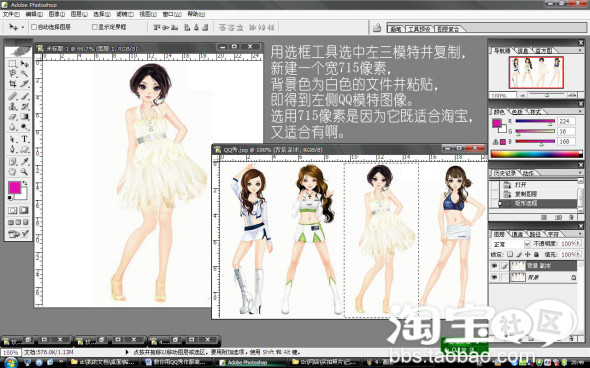This screenshot has width=590, height=368.
Task: Select the Rectangular Marquee tool
Action: click(x=12, y=64)
